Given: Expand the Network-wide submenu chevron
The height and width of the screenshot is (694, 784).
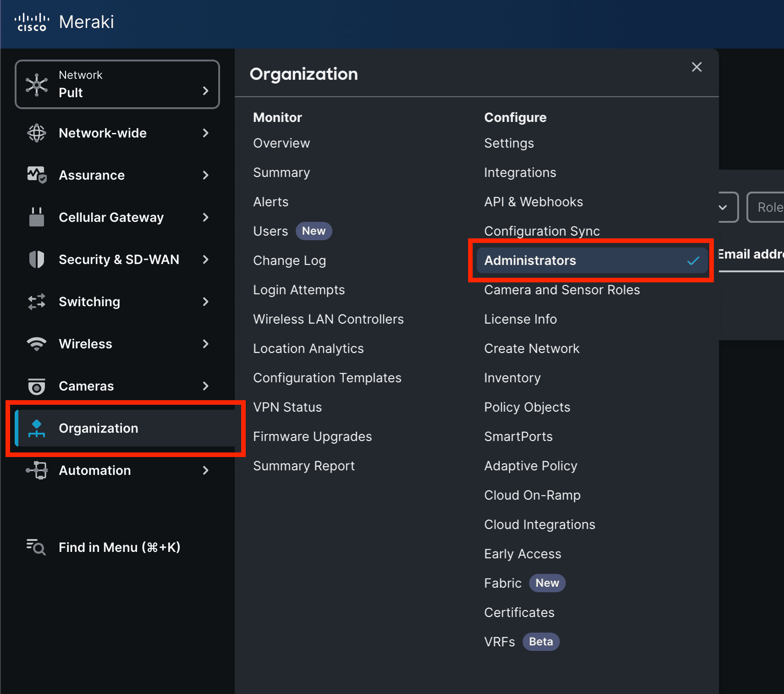Looking at the screenshot, I should (206, 133).
